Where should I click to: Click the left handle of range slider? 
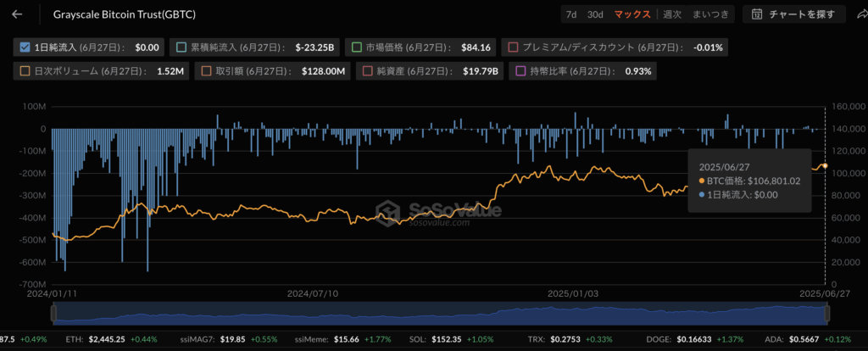[53, 314]
